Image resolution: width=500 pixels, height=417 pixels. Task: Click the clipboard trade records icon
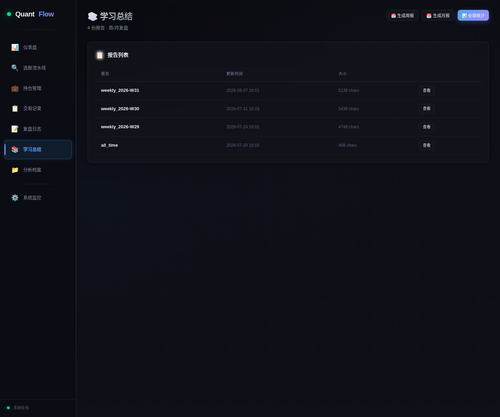click(15, 109)
